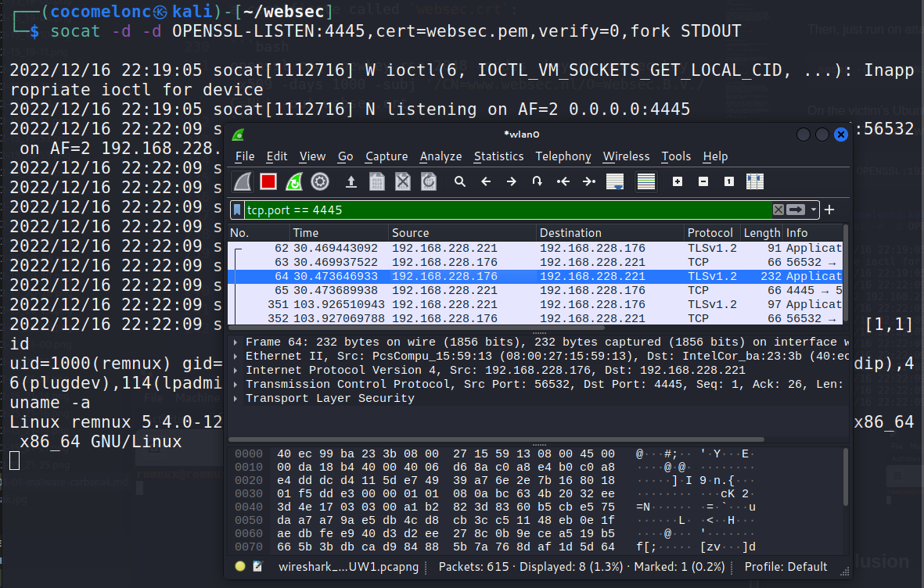Viewport: 924px width, 588px height.
Task: Open the Go menu
Action: tap(345, 156)
